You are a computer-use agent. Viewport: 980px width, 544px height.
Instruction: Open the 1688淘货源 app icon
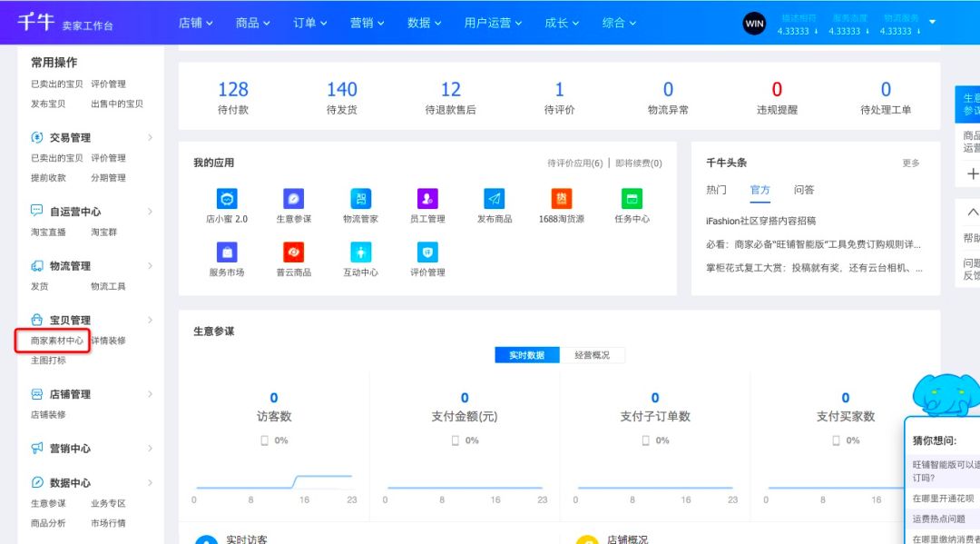[x=562, y=199]
